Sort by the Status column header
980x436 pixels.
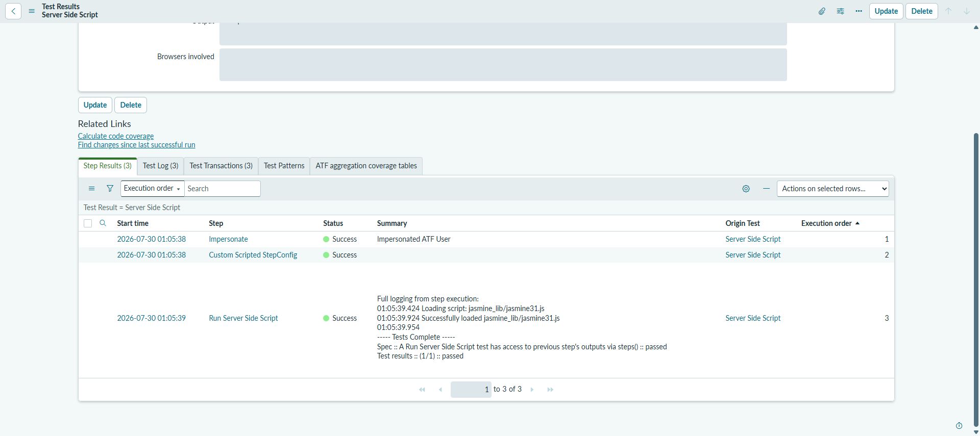point(333,223)
